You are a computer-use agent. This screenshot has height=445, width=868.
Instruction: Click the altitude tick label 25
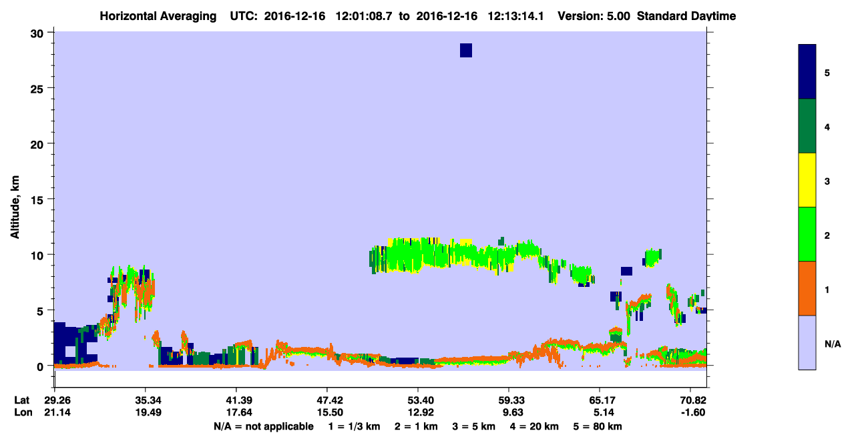tap(39, 88)
